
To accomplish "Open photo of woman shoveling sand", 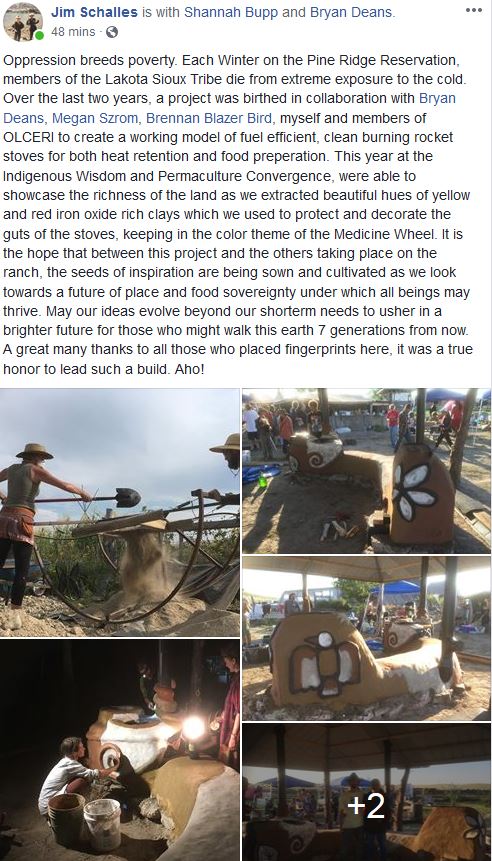I will pos(120,512).
